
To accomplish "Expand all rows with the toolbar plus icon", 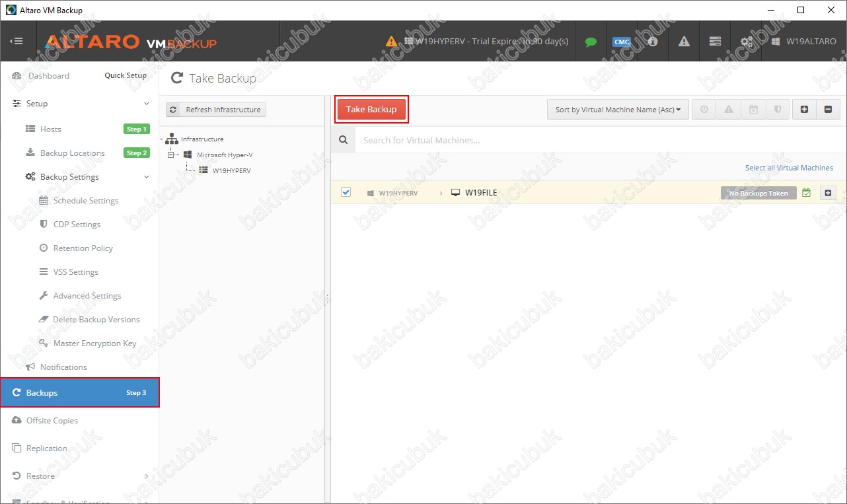I will (x=804, y=110).
